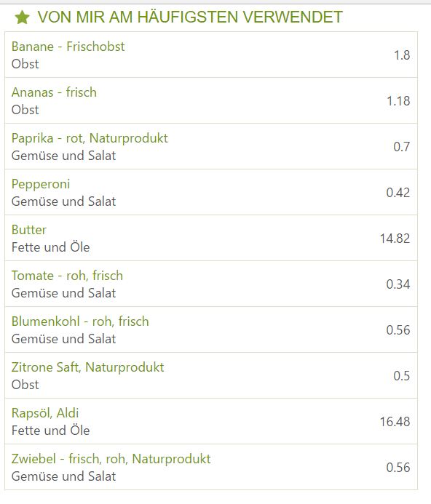This screenshot has width=431, height=504.
Task: Click 'Fette und Öle' category under Butter
Action: pos(50,247)
